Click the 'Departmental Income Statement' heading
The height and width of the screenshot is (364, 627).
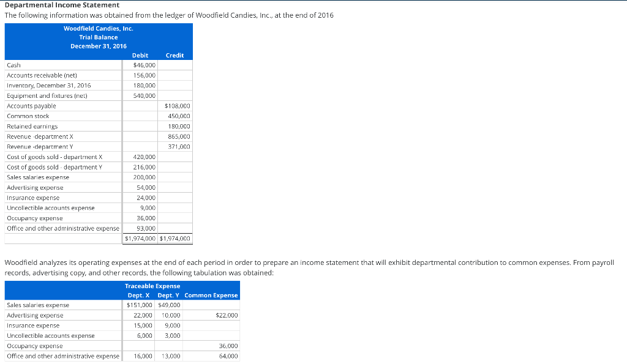click(62, 5)
